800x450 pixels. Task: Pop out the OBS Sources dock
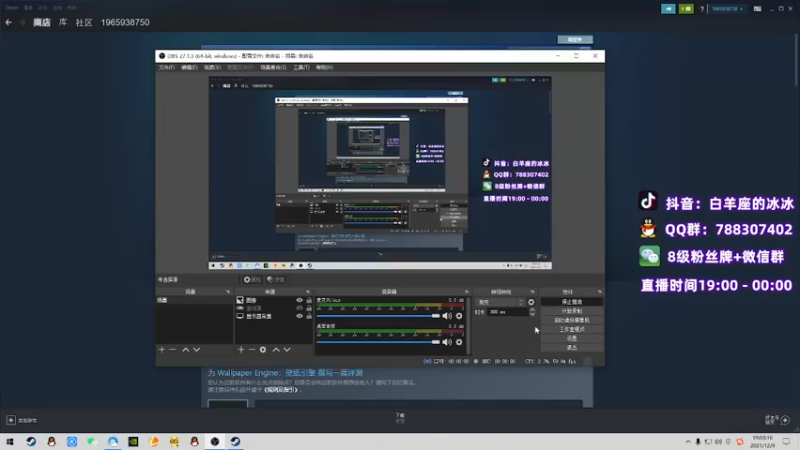[x=308, y=291]
